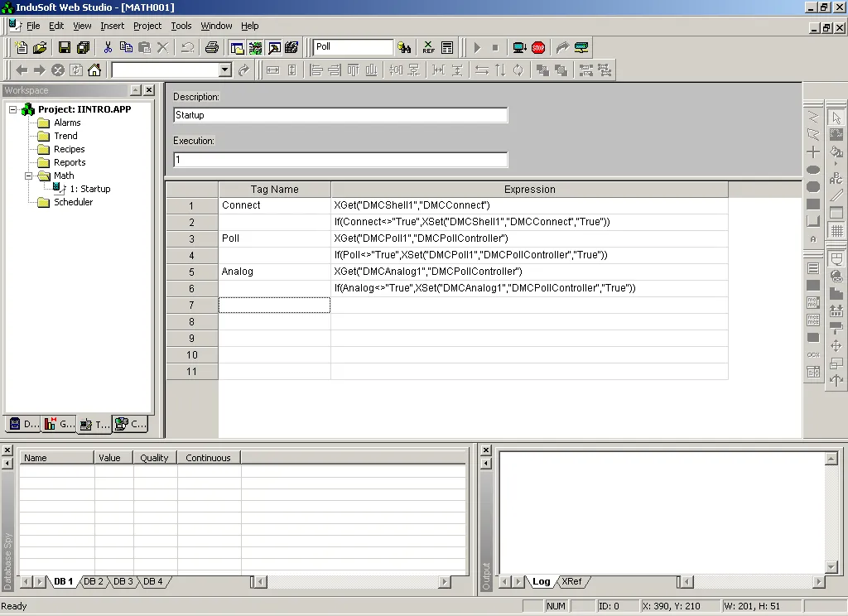This screenshot has width=848, height=616.
Task: Click the Run application play icon
Action: click(x=477, y=47)
